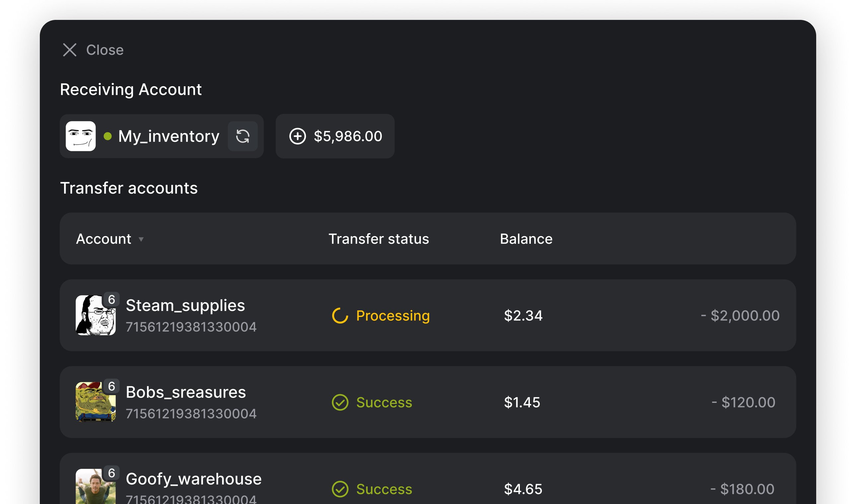Select the My_inventory account name

coord(169,136)
